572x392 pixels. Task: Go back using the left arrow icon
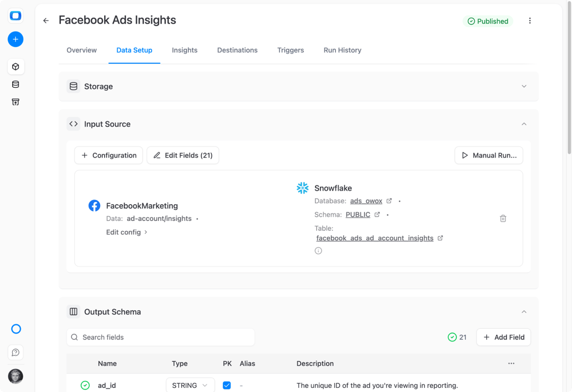click(x=46, y=20)
